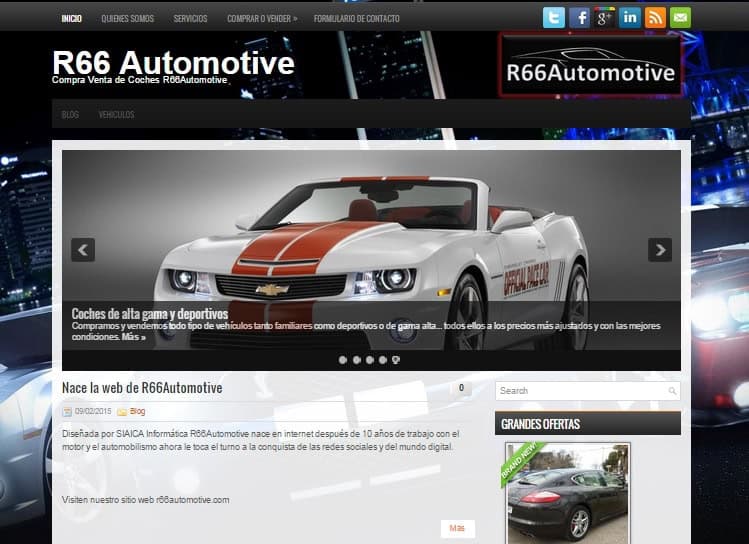The width and height of the screenshot is (749, 544).
Task: Click the R66Automotive logo banner
Action: point(590,65)
